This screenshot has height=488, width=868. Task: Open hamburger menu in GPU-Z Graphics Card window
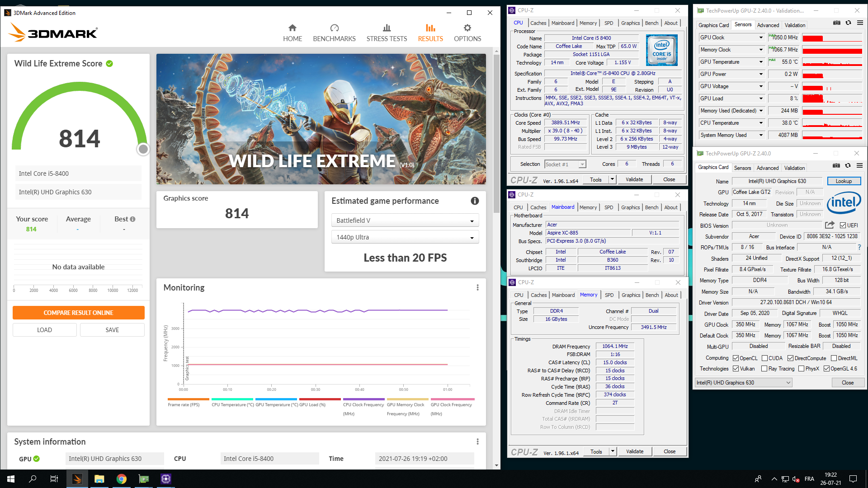(859, 165)
